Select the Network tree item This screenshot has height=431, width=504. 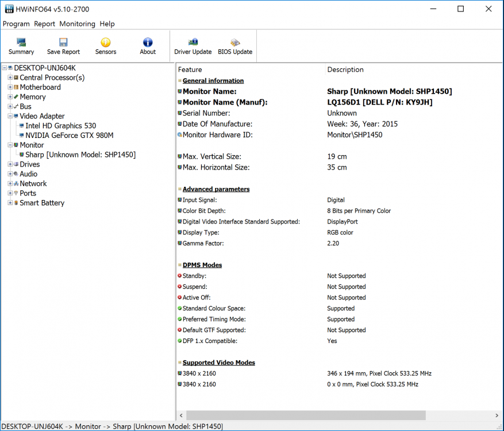[33, 184]
